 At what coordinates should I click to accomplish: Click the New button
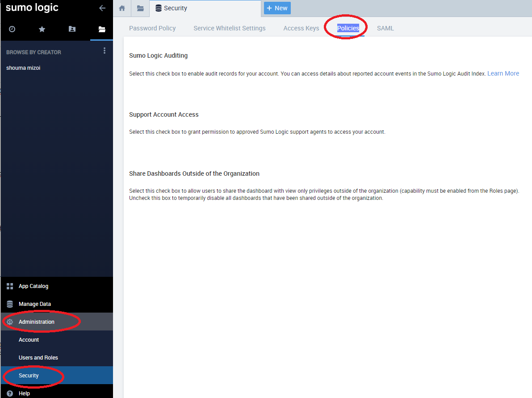[277, 8]
